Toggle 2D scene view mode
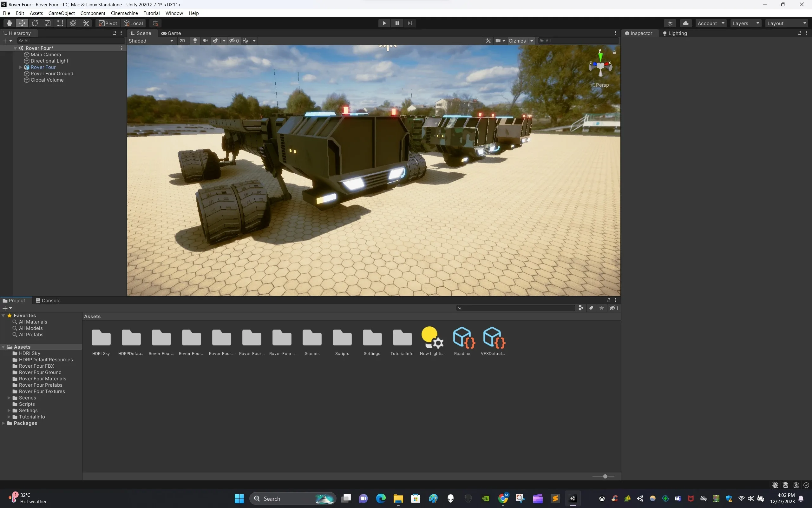 click(182, 41)
